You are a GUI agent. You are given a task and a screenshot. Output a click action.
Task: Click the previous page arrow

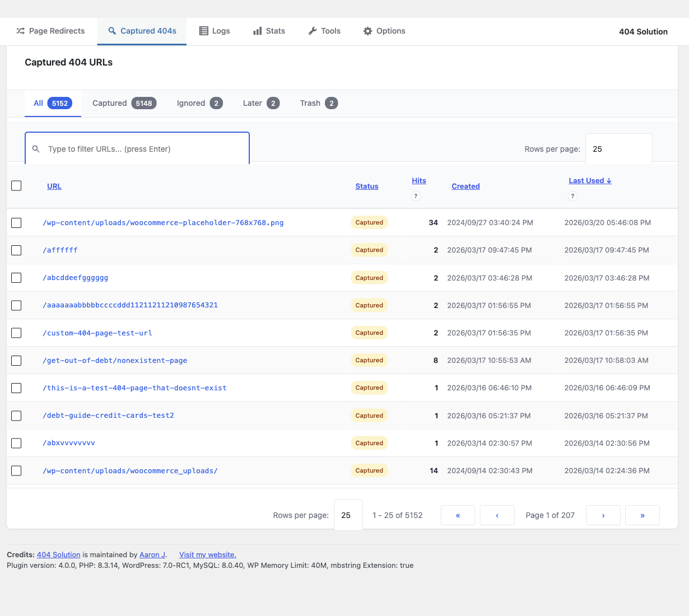(x=497, y=515)
